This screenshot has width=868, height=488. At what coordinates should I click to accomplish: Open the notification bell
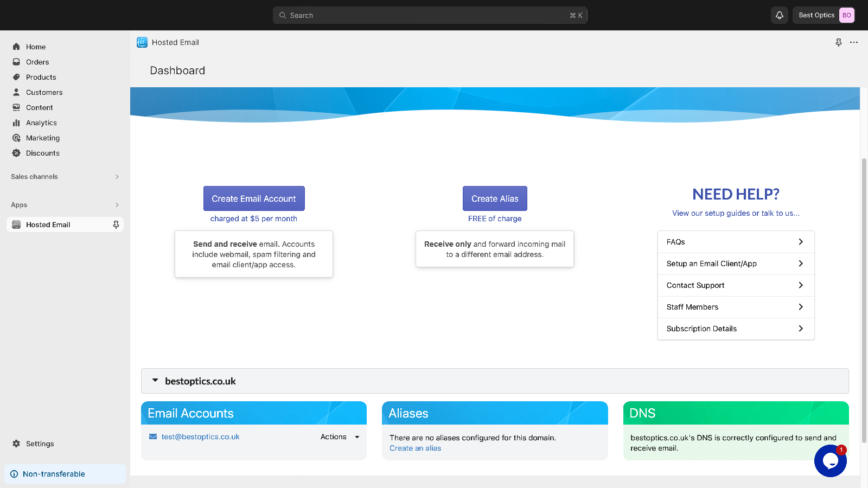[780, 15]
